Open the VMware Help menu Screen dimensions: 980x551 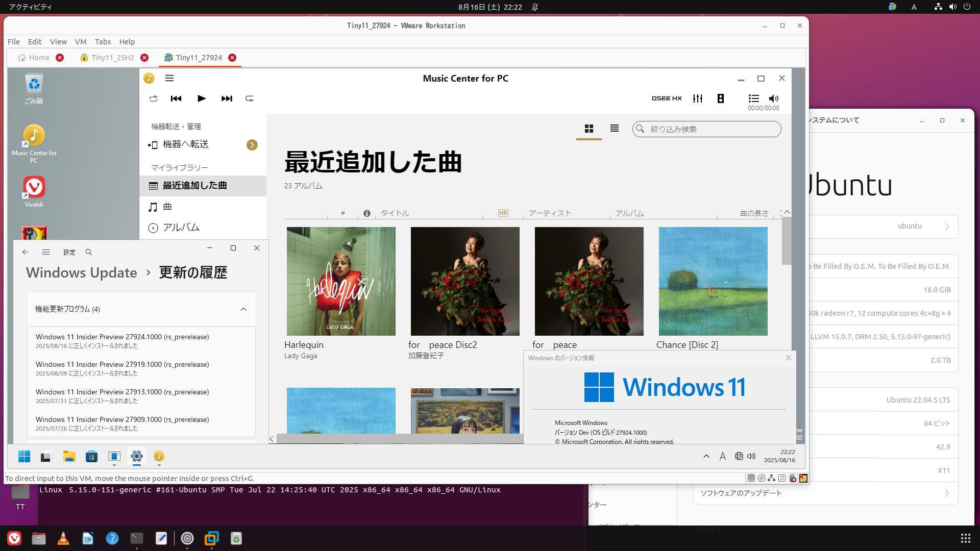point(127,42)
